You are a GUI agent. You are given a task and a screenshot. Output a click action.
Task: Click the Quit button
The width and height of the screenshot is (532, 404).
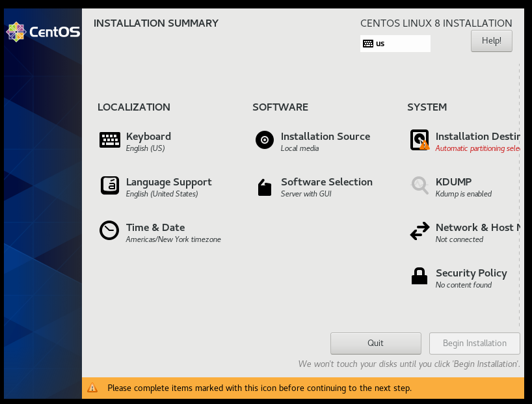375,343
